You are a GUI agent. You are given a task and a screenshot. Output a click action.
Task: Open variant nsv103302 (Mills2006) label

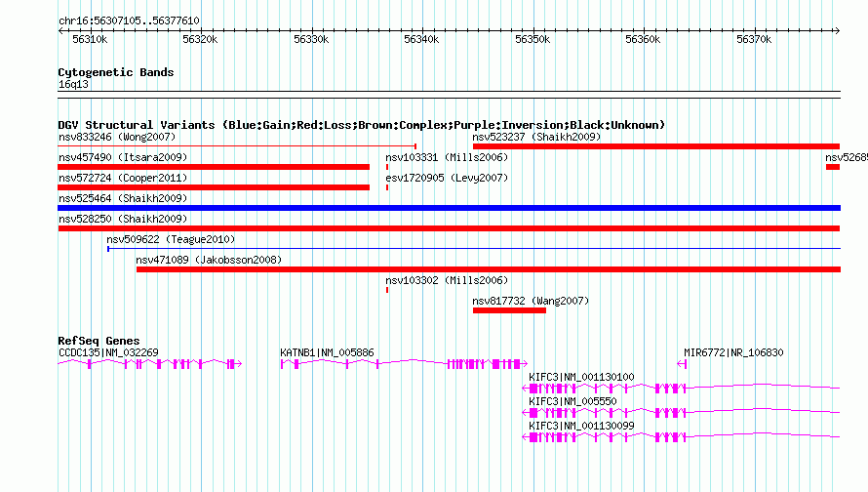pyautogui.click(x=447, y=280)
